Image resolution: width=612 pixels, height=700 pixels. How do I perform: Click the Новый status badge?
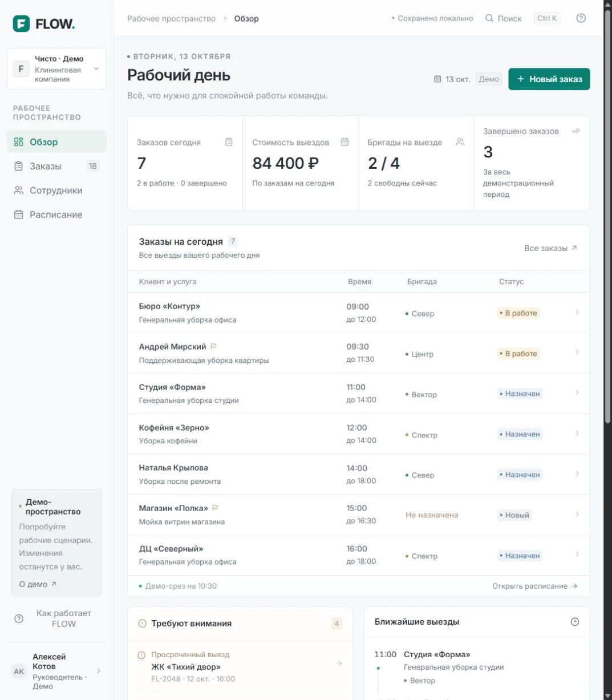[x=514, y=515]
